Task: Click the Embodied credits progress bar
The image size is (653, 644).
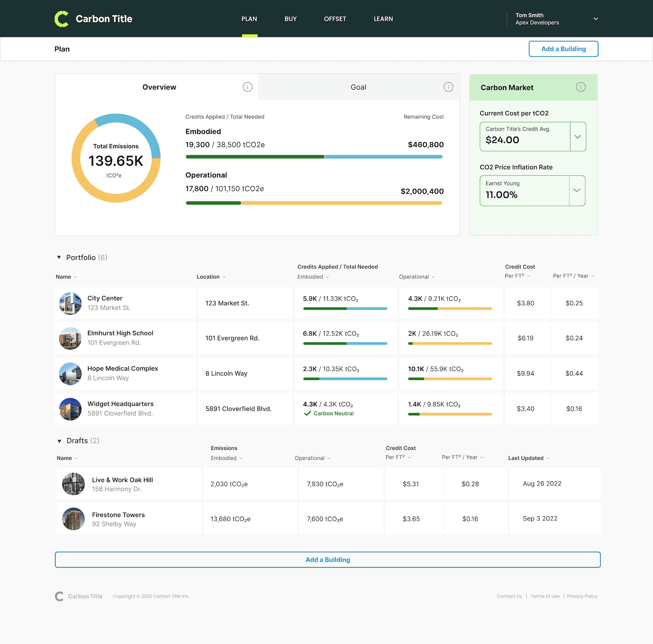Action: pyautogui.click(x=314, y=157)
